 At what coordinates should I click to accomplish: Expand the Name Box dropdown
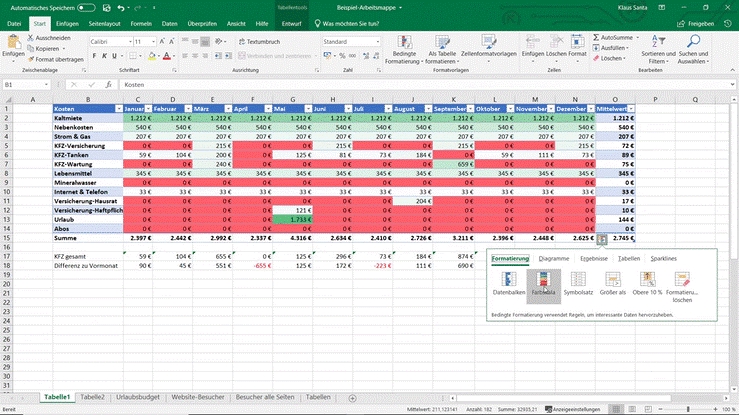[46, 85]
